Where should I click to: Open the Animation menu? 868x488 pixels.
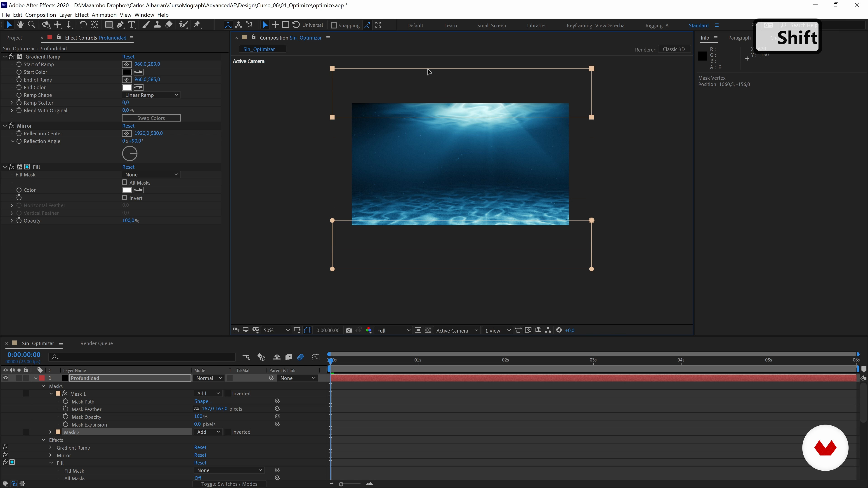click(x=104, y=15)
